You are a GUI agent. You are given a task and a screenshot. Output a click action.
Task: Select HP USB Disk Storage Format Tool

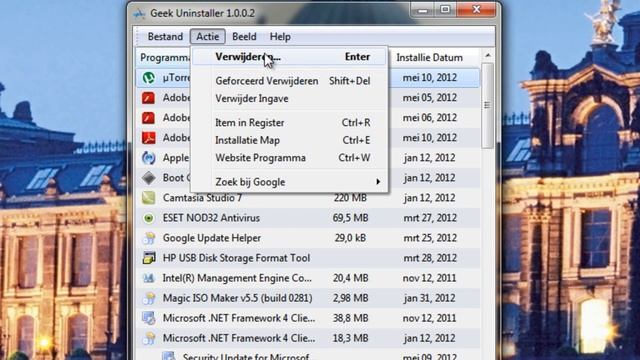click(x=308, y=258)
